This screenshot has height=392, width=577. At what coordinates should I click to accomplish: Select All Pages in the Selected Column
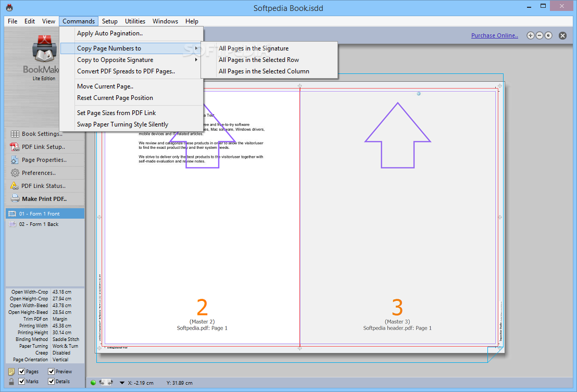pyautogui.click(x=269, y=71)
